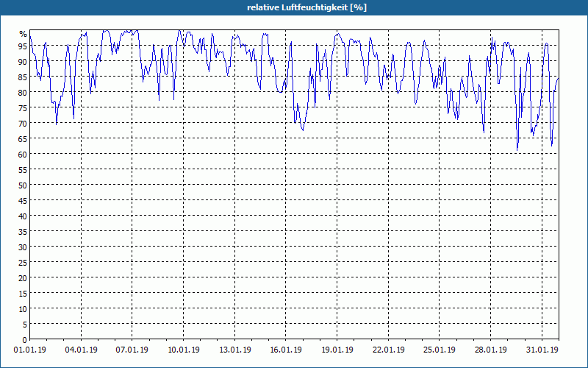Select the 04.01.19 date label

[81, 350]
